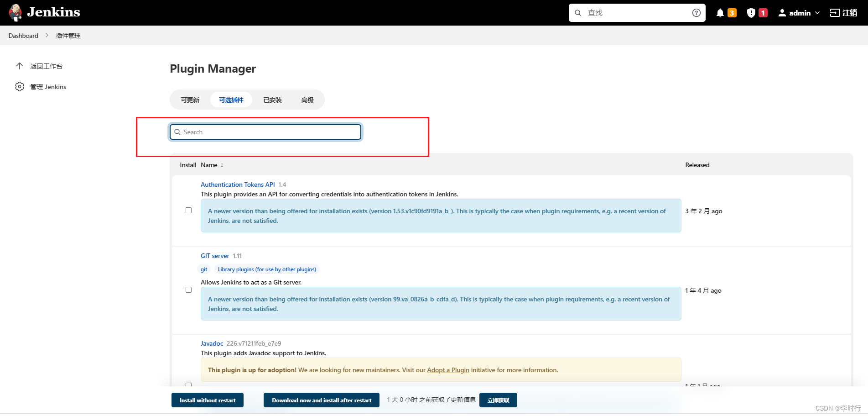Screen dimensions: 868x416
Task: Check Authentication Tokens API install checkbox
Action: (x=188, y=211)
